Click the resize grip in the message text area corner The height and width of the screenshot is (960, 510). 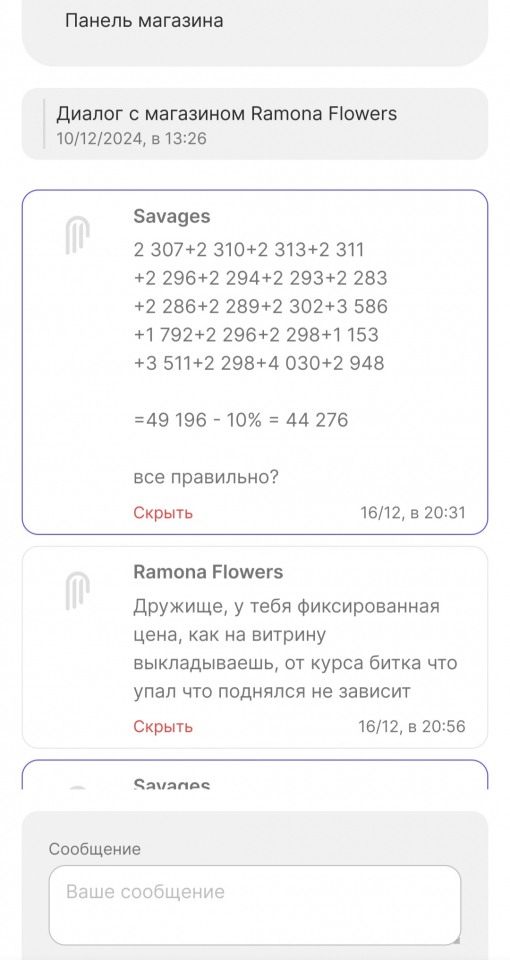pyautogui.click(x=455, y=939)
